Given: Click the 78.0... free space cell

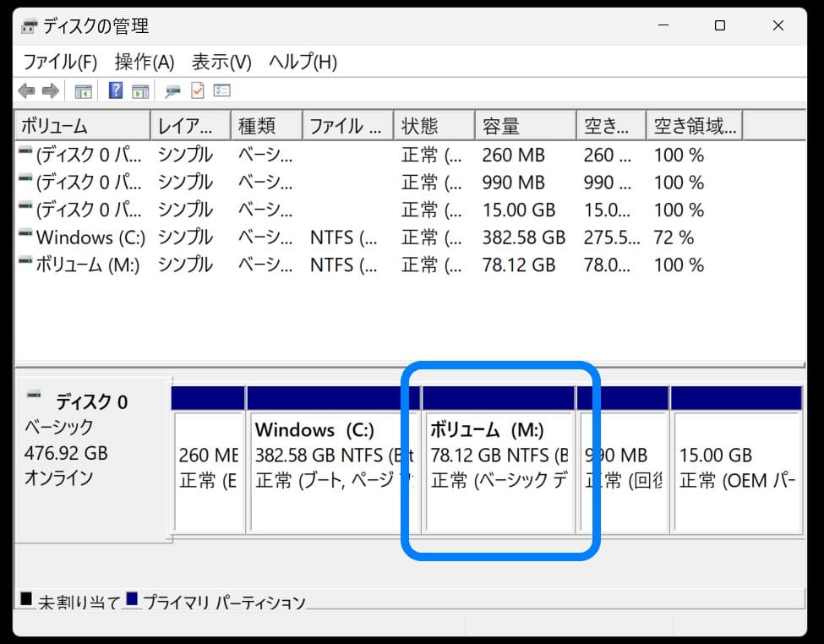Looking at the screenshot, I should pos(607,265).
